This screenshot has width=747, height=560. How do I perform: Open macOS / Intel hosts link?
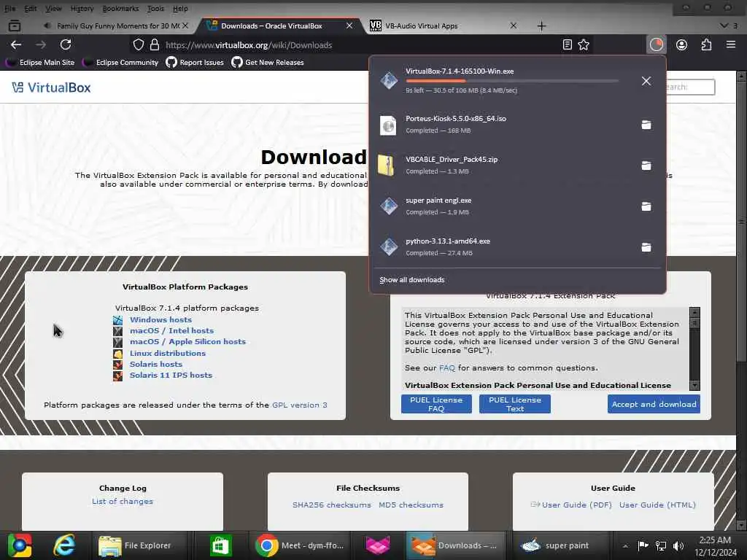tap(171, 330)
